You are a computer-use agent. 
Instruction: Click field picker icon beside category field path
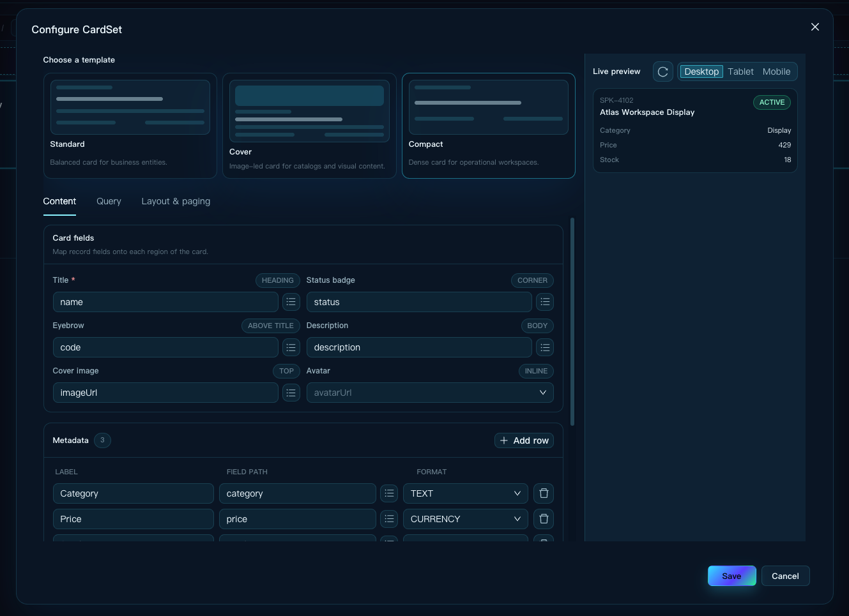pos(389,493)
